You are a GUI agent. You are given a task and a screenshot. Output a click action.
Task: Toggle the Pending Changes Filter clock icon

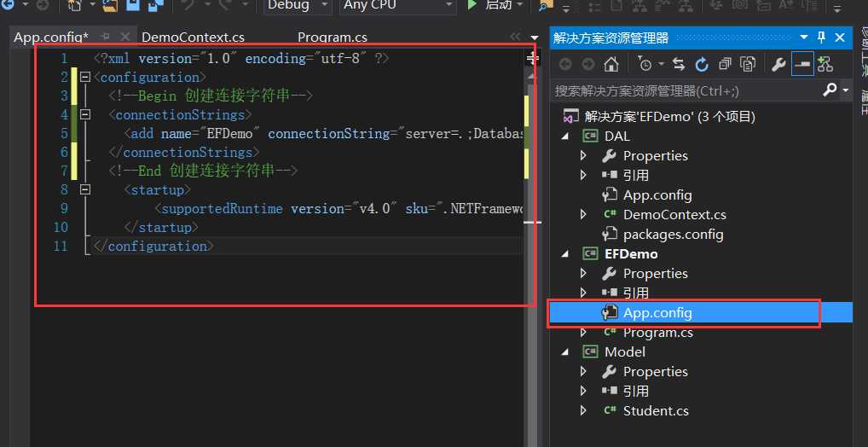coord(645,64)
